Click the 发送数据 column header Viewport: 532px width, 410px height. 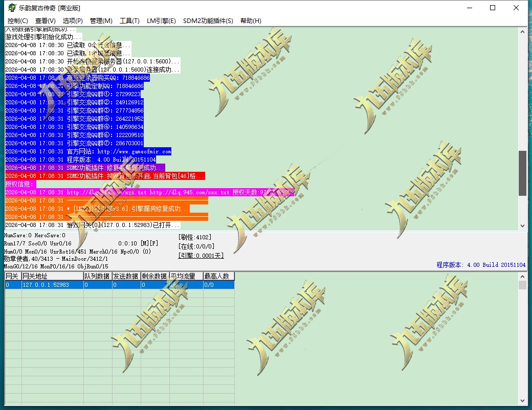click(x=126, y=276)
